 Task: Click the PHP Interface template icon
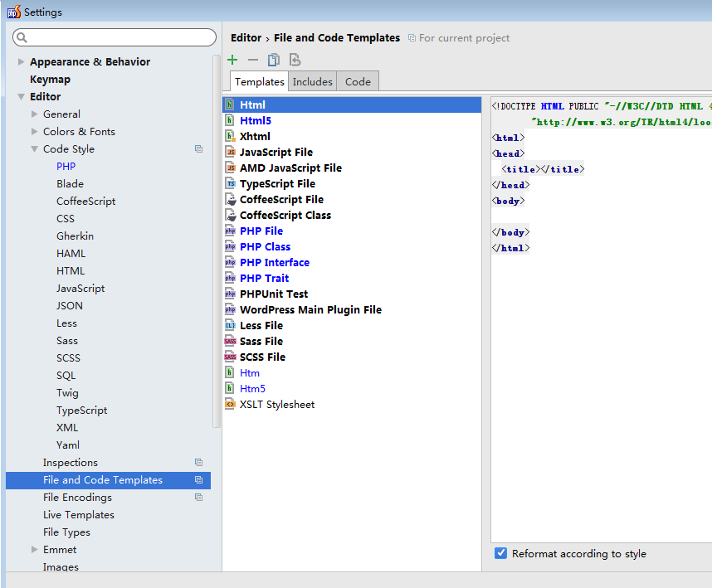pos(230,263)
